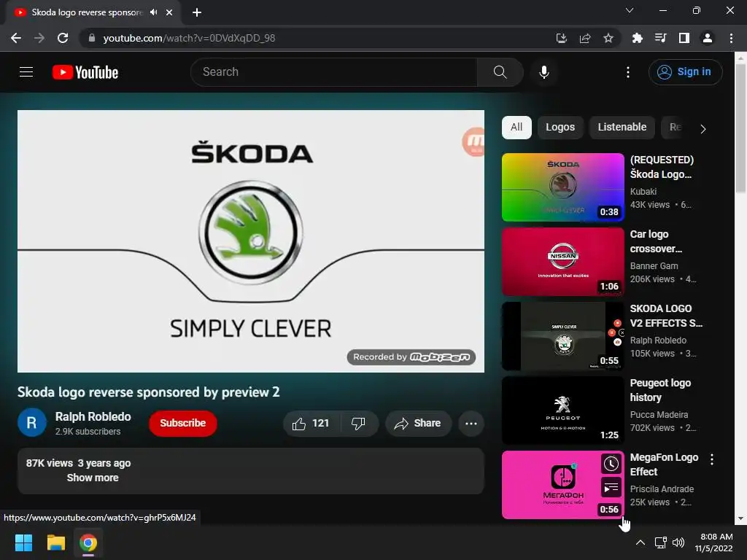Open the tab search chevron

pyautogui.click(x=630, y=10)
